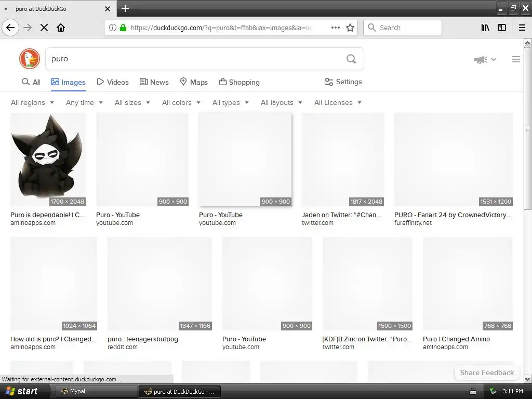Open the Puro is dependable thumbnail image
532x399 pixels.
click(48, 159)
